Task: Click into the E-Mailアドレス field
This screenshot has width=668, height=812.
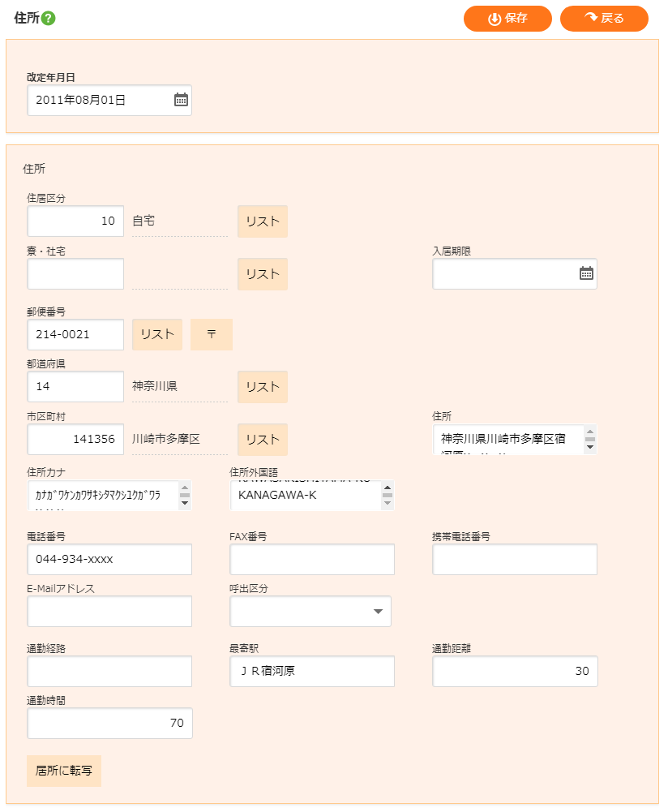Action: coord(109,612)
